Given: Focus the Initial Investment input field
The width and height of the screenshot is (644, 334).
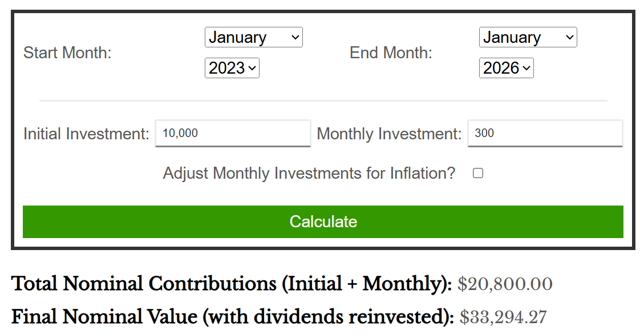Looking at the screenshot, I should 233,134.
